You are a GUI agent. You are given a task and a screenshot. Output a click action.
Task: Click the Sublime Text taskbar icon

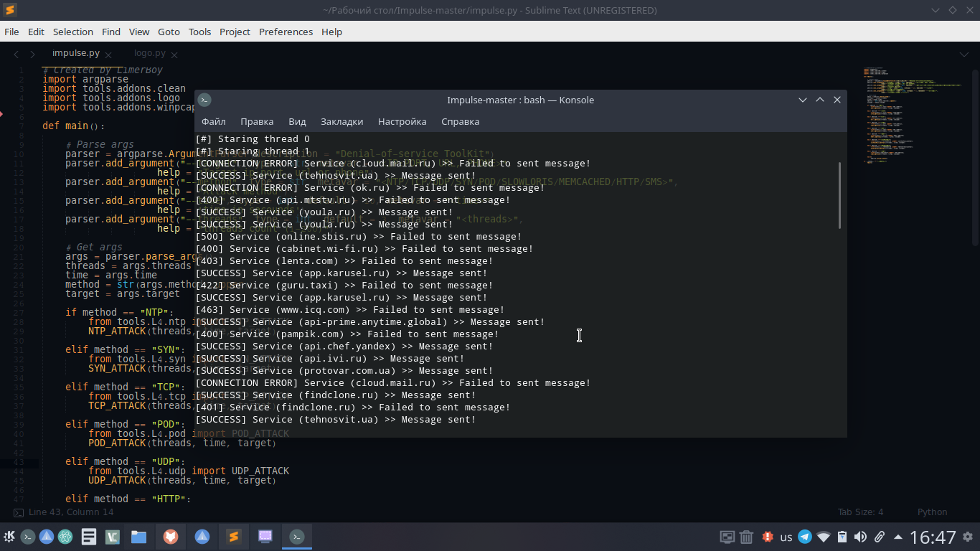233,537
